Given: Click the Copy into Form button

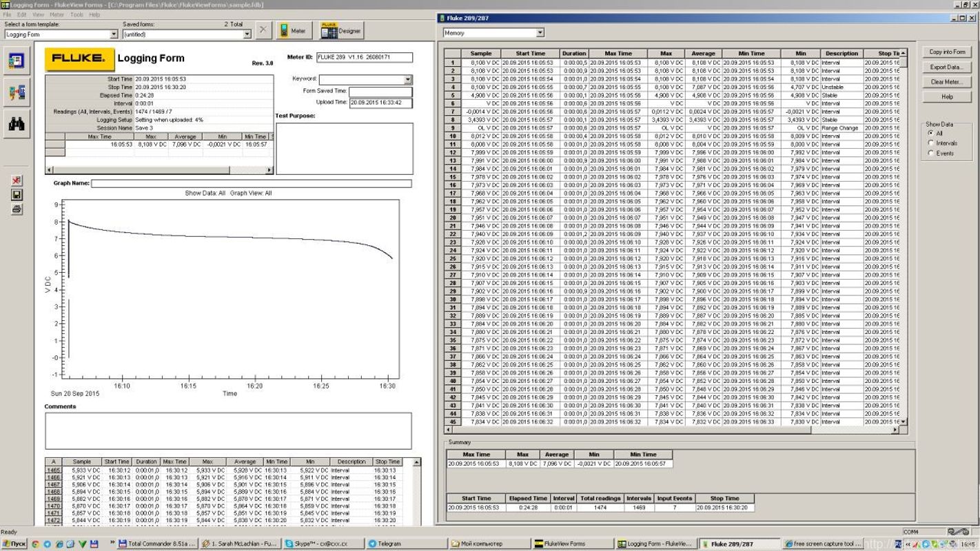Looking at the screenshot, I should pos(946,52).
